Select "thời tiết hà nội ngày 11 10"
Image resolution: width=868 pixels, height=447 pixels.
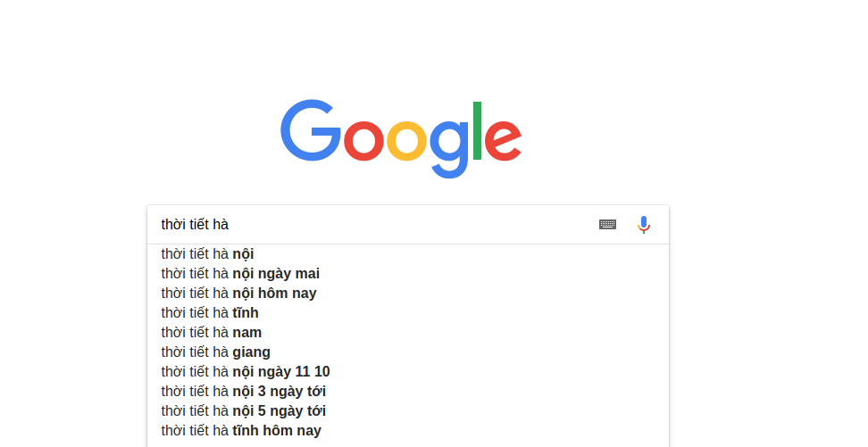(246, 372)
